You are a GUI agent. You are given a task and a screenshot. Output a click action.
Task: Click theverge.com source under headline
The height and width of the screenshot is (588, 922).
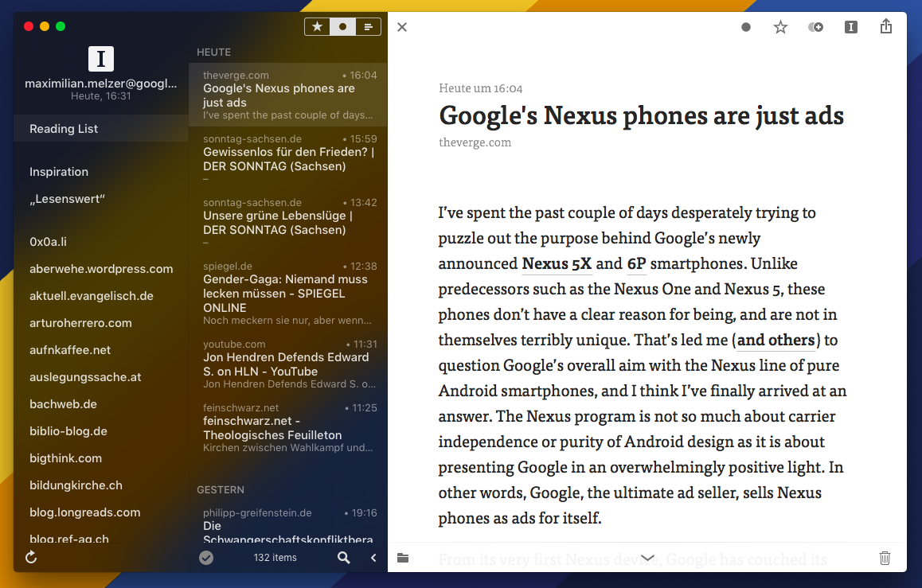pyautogui.click(x=475, y=142)
